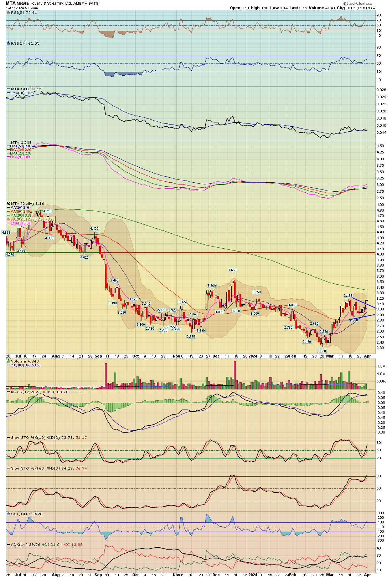Click the Metalla Royalty & Streaming Ltd. company name

pos(44,4)
